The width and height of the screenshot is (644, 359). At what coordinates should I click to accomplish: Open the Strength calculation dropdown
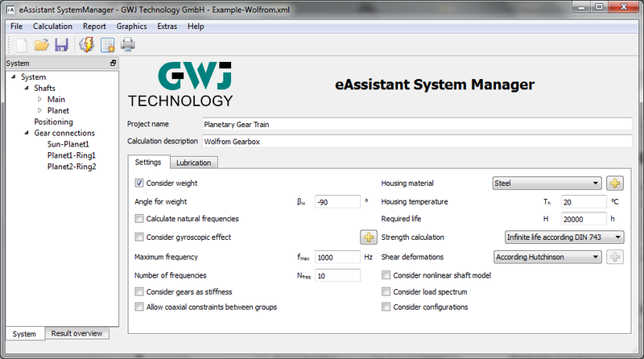click(559, 237)
